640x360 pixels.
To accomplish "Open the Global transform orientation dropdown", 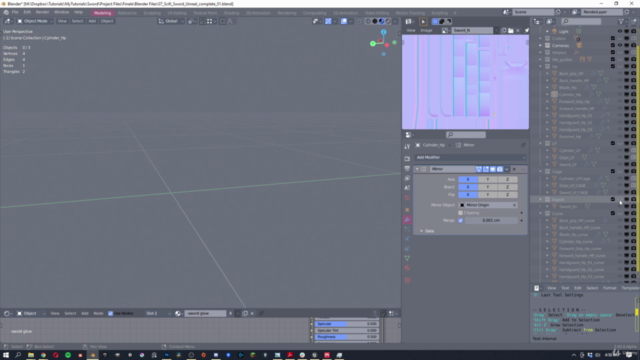I will pyautogui.click(x=171, y=21).
